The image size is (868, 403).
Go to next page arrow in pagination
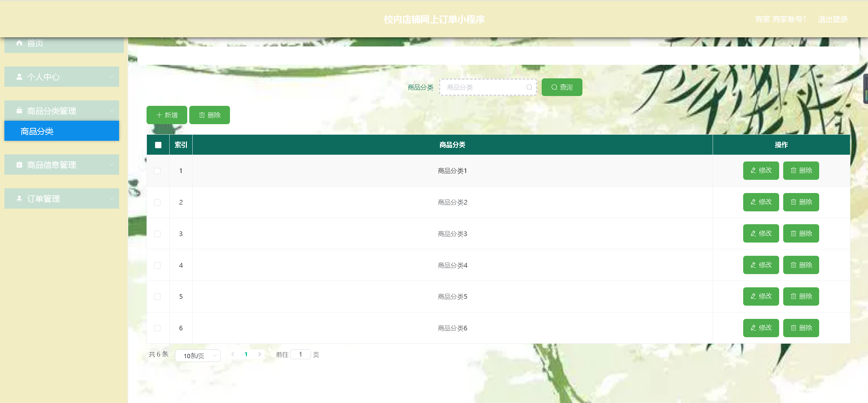[x=259, y=354]
